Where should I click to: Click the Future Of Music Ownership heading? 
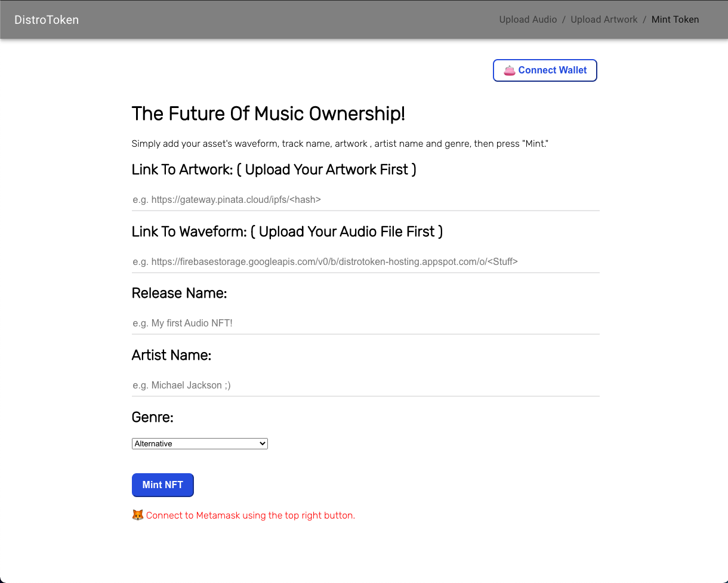(x=268, y=114)
